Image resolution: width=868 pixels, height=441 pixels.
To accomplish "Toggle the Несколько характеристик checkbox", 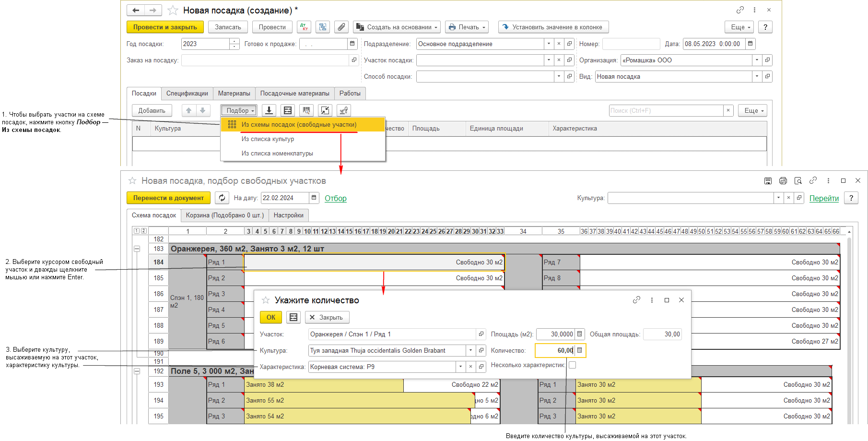I will [572, 365].
